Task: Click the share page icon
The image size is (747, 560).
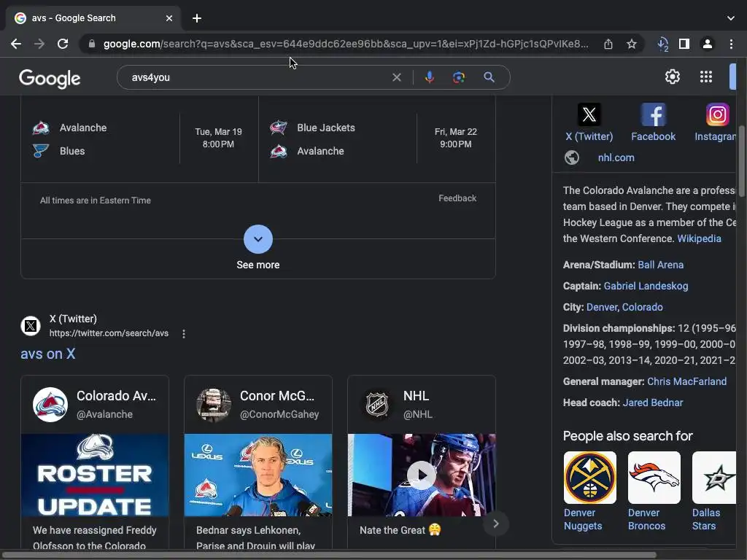Action: [x=608, y=44]
